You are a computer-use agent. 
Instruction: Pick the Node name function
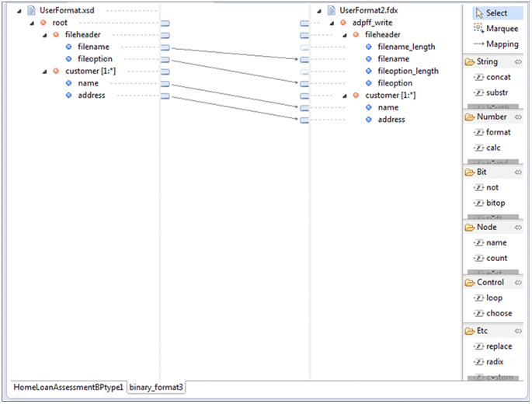pyautogui.click(x=491, y=242)
